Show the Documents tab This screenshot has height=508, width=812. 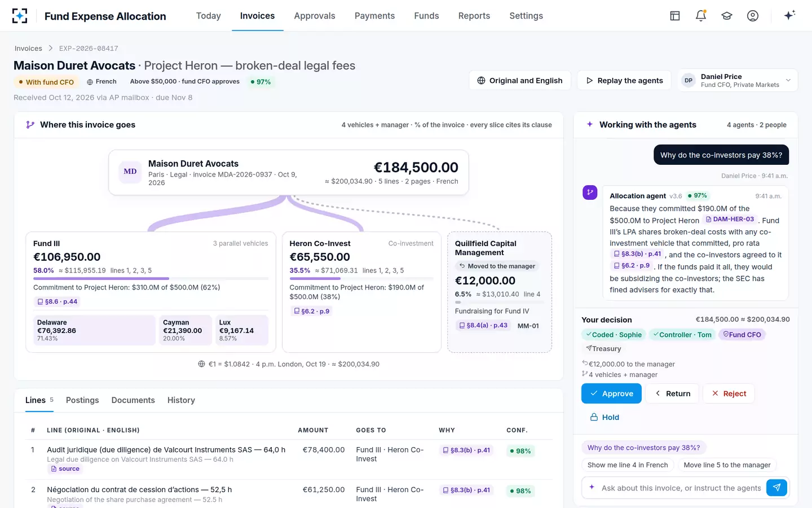pyautogui.click(x=133, y=400)
